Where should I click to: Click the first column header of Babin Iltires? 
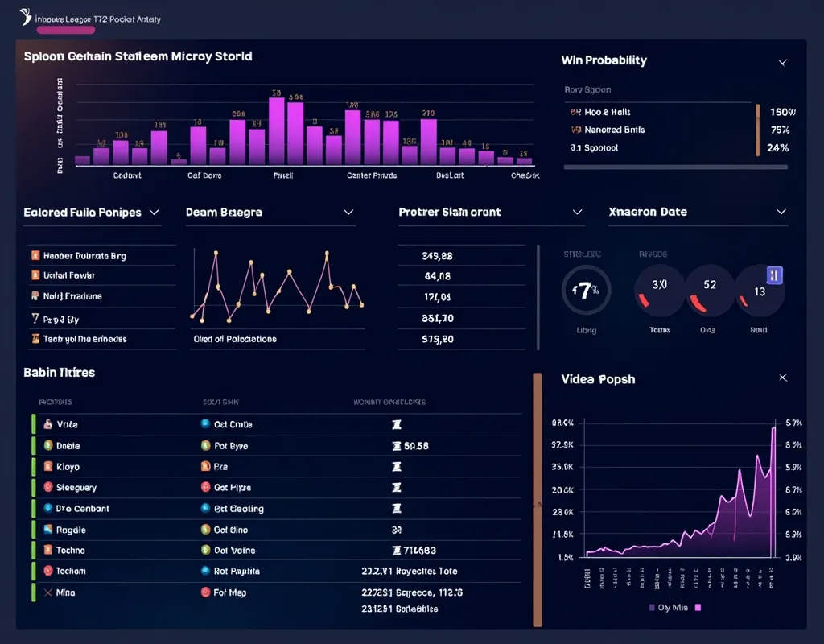click(x=56, y=402)
